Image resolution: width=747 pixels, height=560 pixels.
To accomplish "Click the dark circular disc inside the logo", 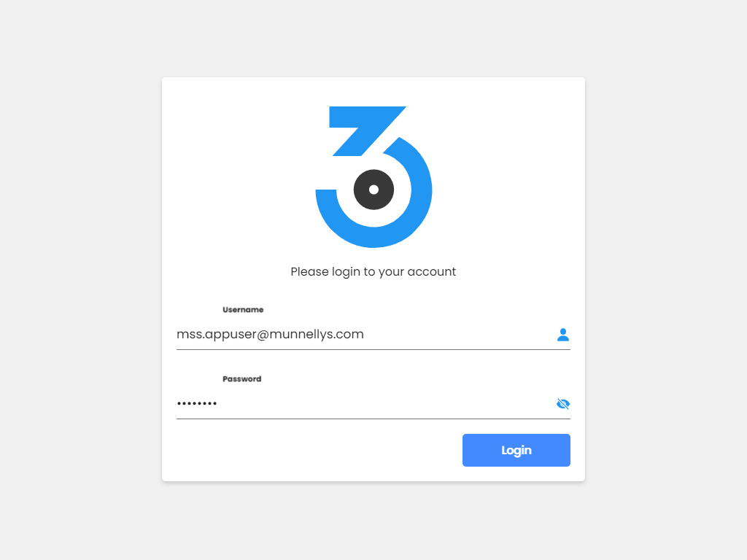I will click(x=373, y=190).
